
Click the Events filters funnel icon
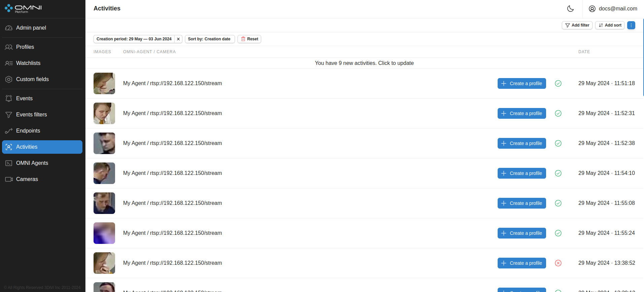tap(9, 115)
